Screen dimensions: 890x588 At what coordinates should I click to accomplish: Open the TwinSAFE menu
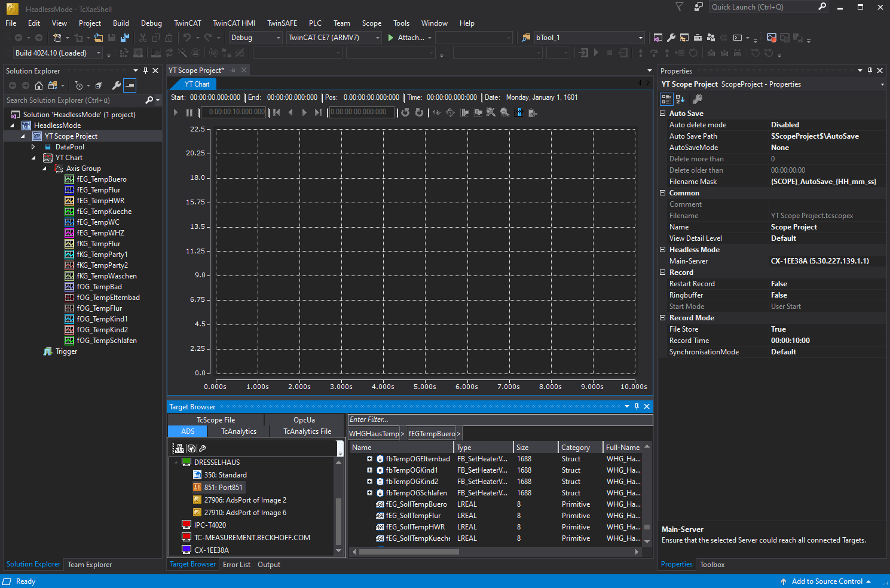pyautogui.click(x=282, y=23)
